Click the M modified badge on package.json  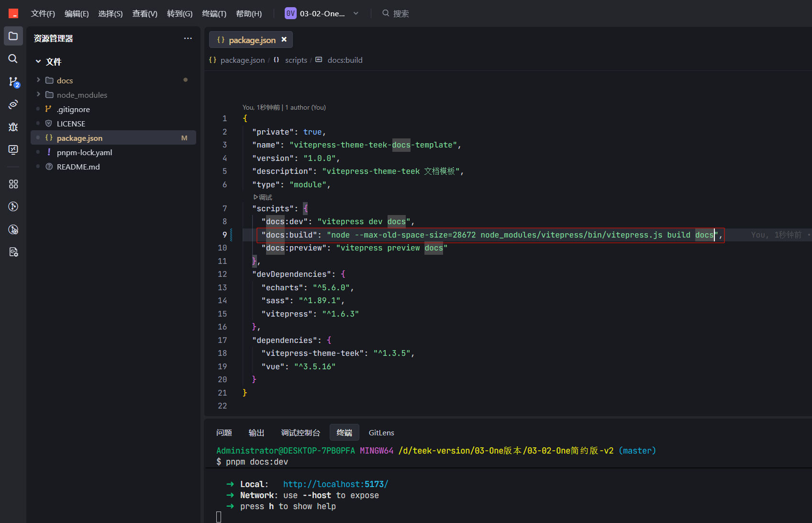tap(184, 138)
